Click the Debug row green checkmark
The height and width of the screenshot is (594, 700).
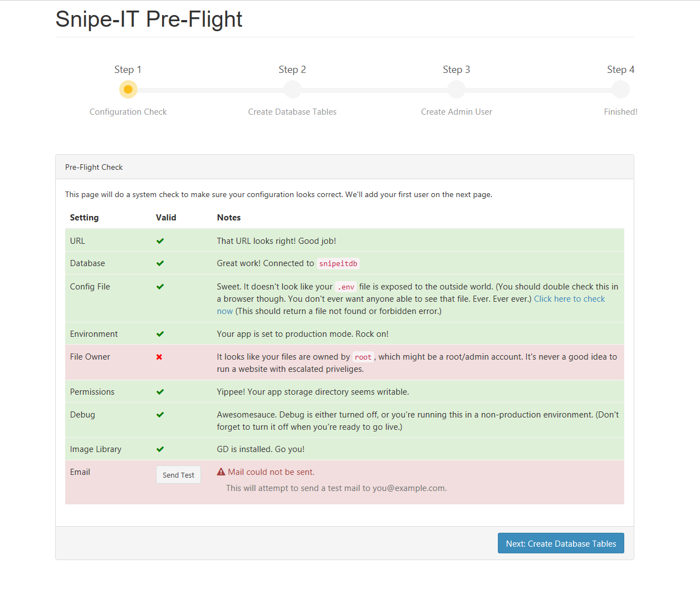click(x=160, y=415)
